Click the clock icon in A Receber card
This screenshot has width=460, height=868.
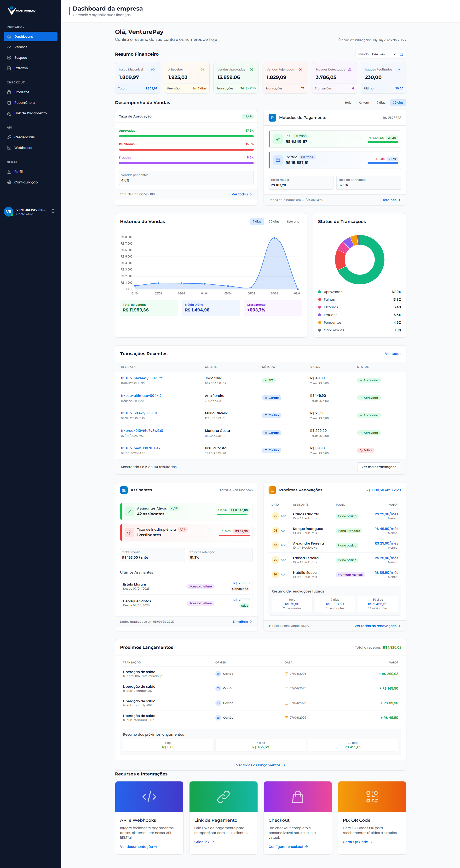(202, 70)
